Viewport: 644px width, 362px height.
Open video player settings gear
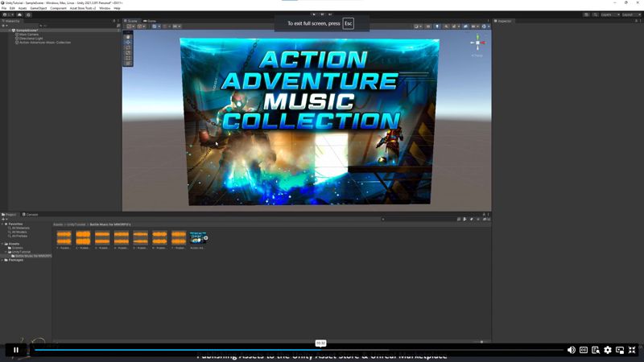tap(608, 350)
